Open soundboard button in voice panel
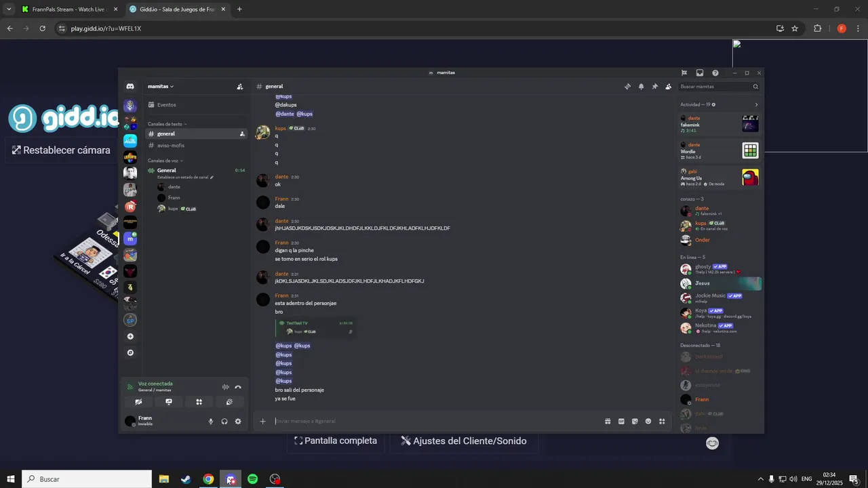Image resolution: width=868 pixels, height=488 pixels. point(230,402)
